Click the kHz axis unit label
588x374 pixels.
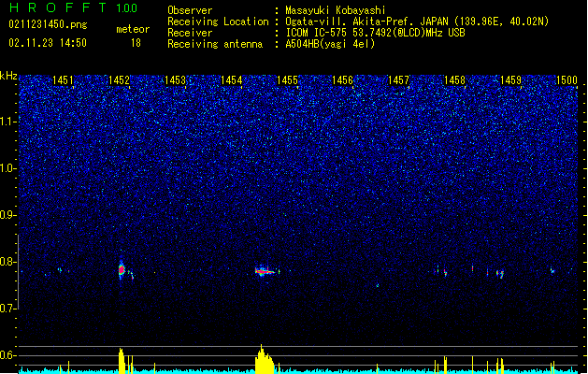(x=8, y=76)
